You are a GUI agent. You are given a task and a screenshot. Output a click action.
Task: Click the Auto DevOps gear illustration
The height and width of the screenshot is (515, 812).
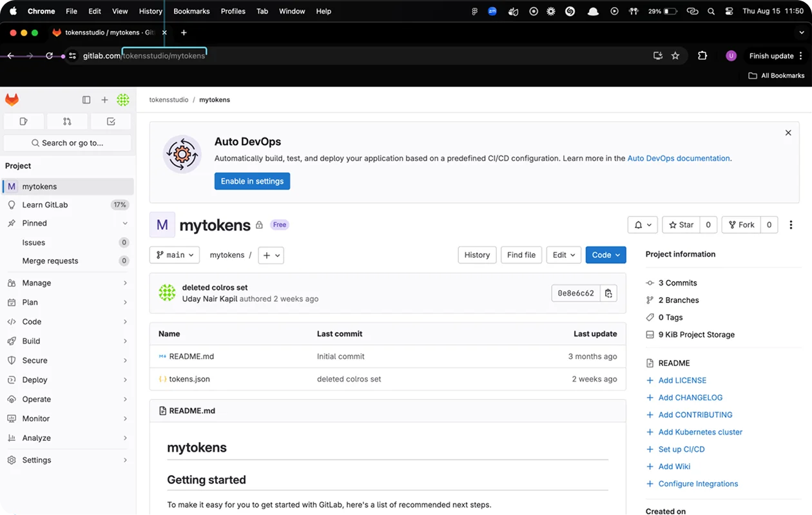point(182,154)
